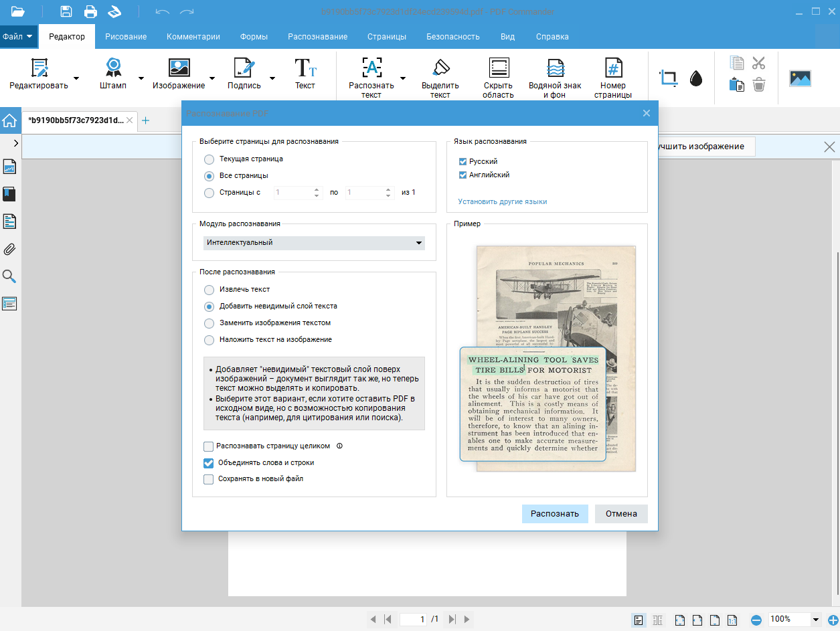840x631 pixels.
Task: Uncheck the Русский language checkbox
Action: pyautogui.click(x=463, y=161)
